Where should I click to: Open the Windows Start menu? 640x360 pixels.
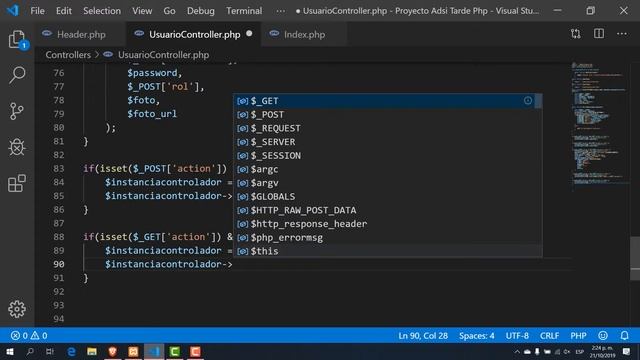tap(10, 351)
